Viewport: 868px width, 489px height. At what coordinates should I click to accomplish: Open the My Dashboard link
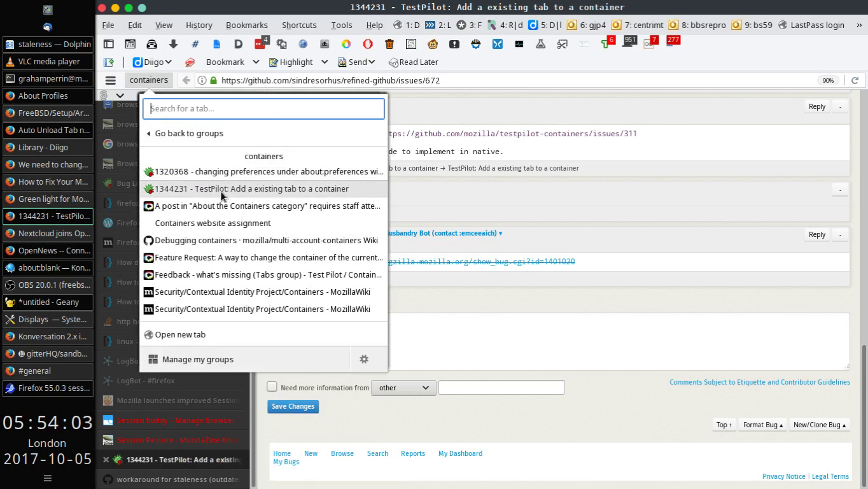tap(460, 453)
